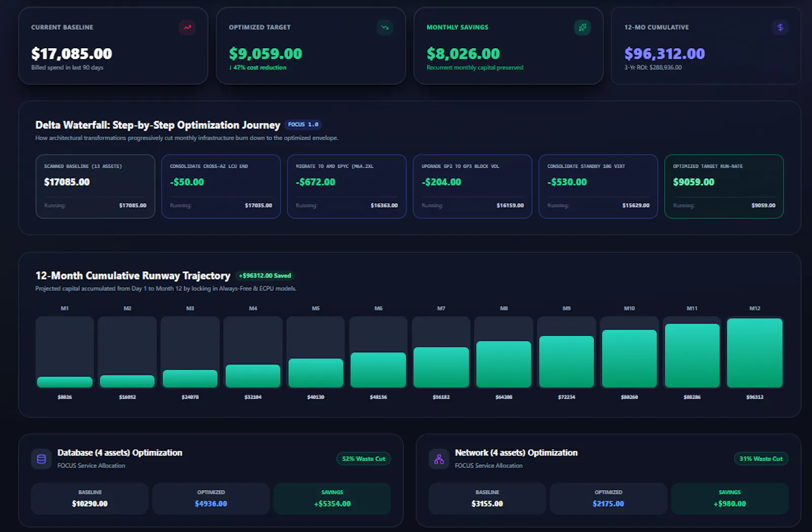Select the Upgrade GP2 to GP3 card
The height and width of the screenshot is (532, 812).
[472, 187]
